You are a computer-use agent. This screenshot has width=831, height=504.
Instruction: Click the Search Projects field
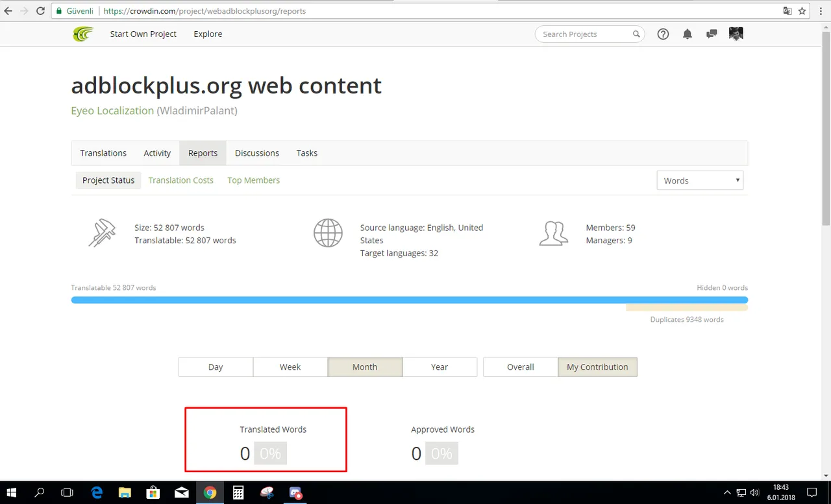point(589,34)
